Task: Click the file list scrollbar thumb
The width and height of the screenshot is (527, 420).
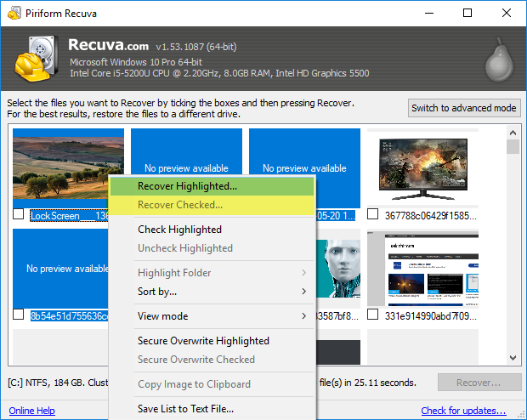Action: click(513, 146)
